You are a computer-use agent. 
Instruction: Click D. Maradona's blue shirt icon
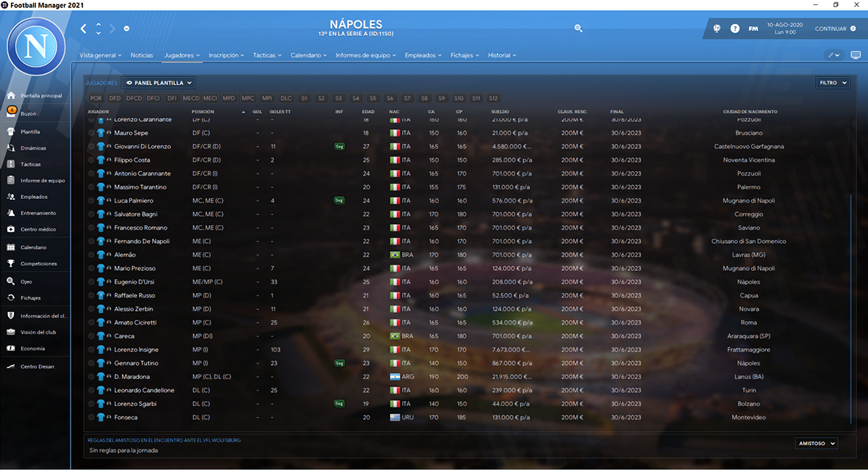(101, 377)
